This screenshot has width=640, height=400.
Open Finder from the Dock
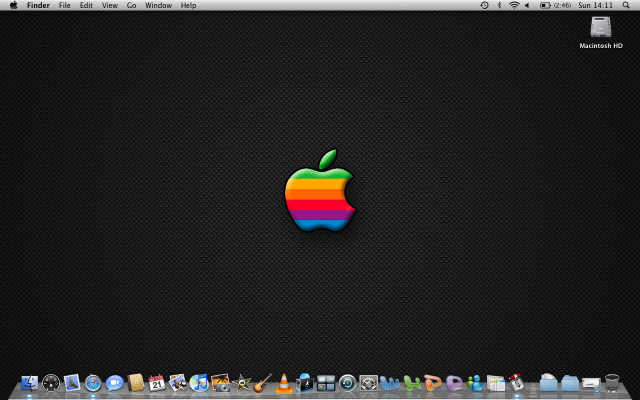(x=29, y=383)
